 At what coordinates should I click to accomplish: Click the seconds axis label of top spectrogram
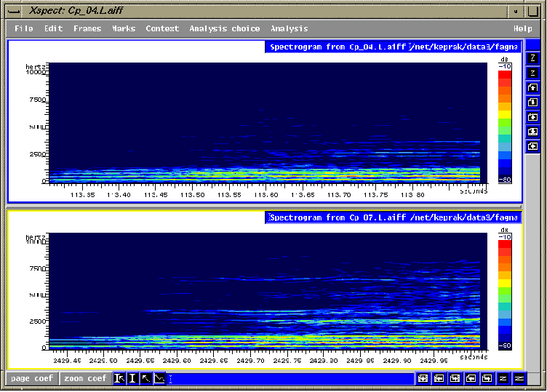(474, 191)
